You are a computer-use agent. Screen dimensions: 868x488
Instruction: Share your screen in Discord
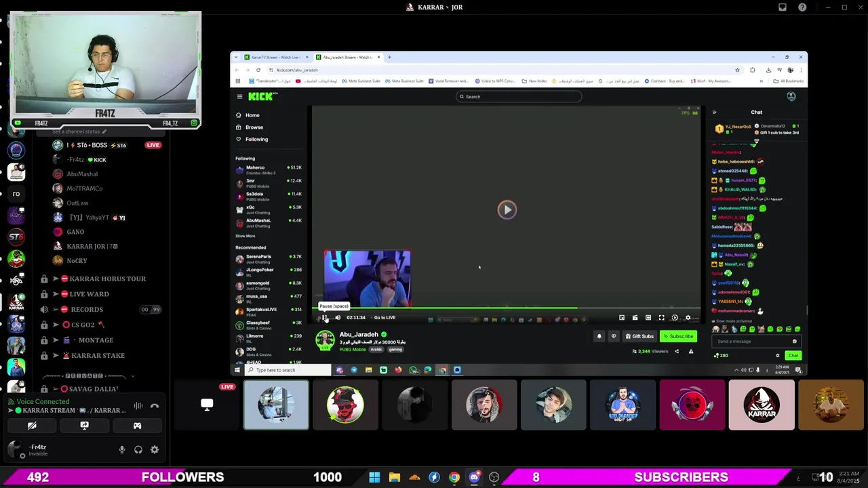coord(85,426)
